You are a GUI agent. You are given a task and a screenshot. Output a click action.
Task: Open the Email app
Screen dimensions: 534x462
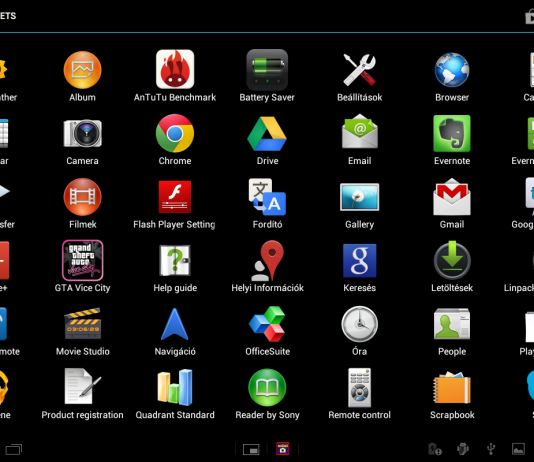[x=360, y=132]
